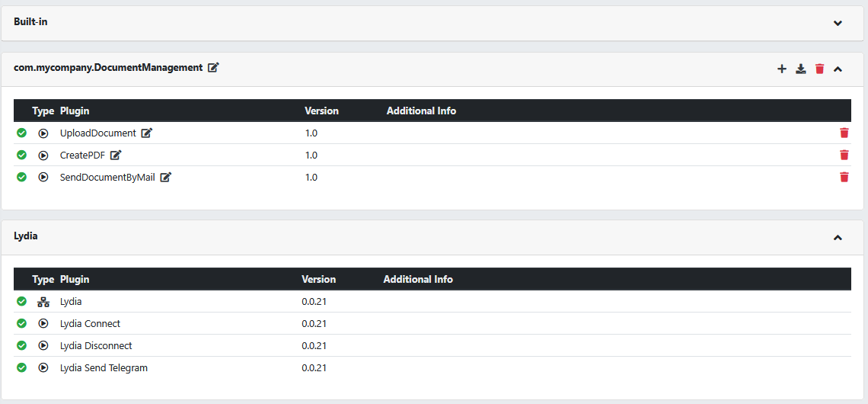Image resolution: width=868 pixels, height=404 pixels.
Task: Click the CreatePDF edit icon
Action: pos(115,156)
